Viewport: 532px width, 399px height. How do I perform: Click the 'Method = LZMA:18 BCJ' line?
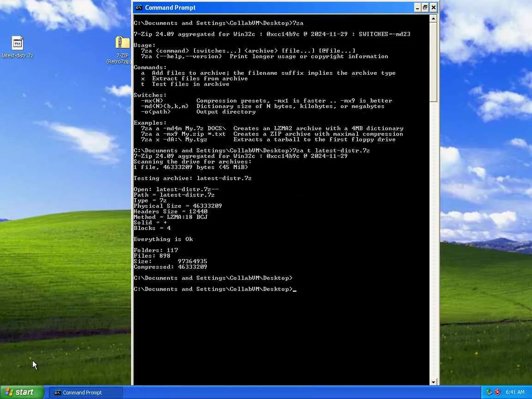point(170,217)
